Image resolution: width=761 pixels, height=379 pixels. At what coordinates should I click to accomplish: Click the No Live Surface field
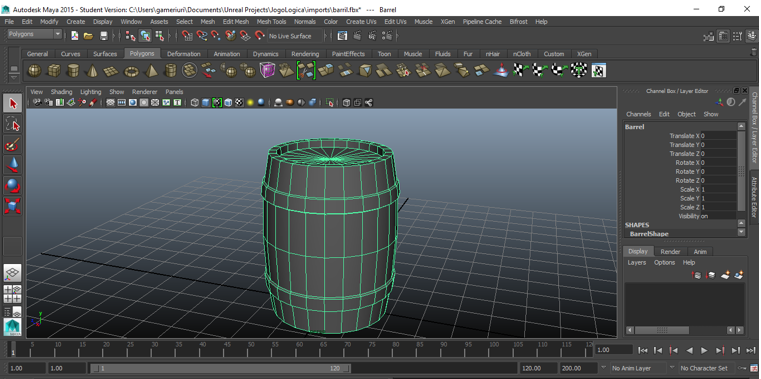coord(295,36)
